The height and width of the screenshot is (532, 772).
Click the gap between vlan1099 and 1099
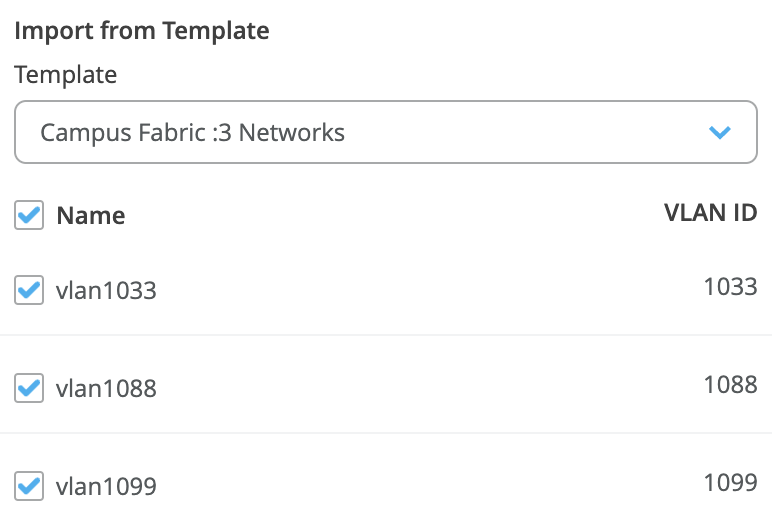click(x=420, y=487)
